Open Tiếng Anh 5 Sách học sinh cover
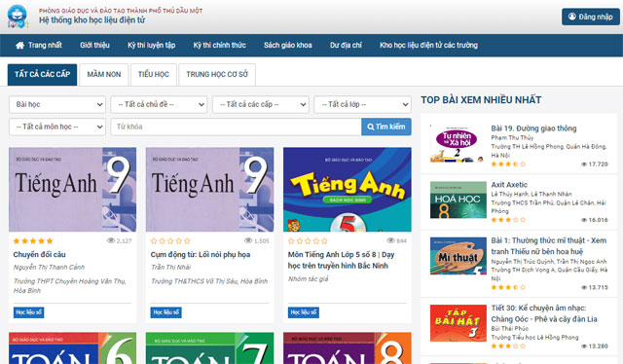This screenshot has width=623, height=364. (348, 190)
